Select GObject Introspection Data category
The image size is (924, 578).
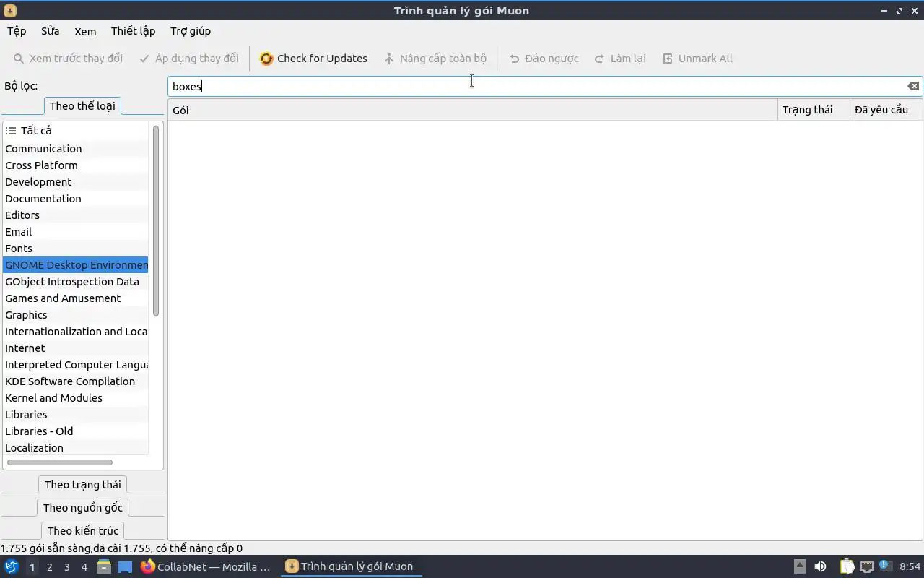(x=76, y=282)
